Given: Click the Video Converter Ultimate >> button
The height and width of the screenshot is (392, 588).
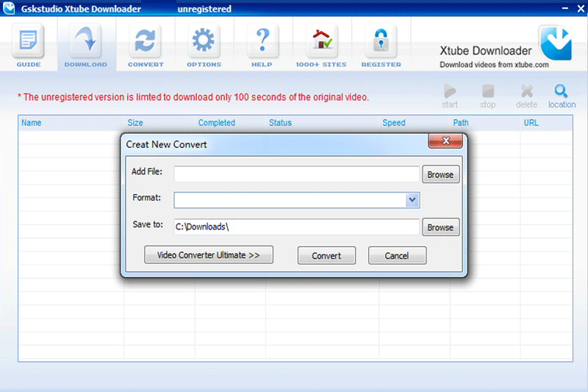Looking at the screenshot, I should pyautogui.click(x=209, y=255).
